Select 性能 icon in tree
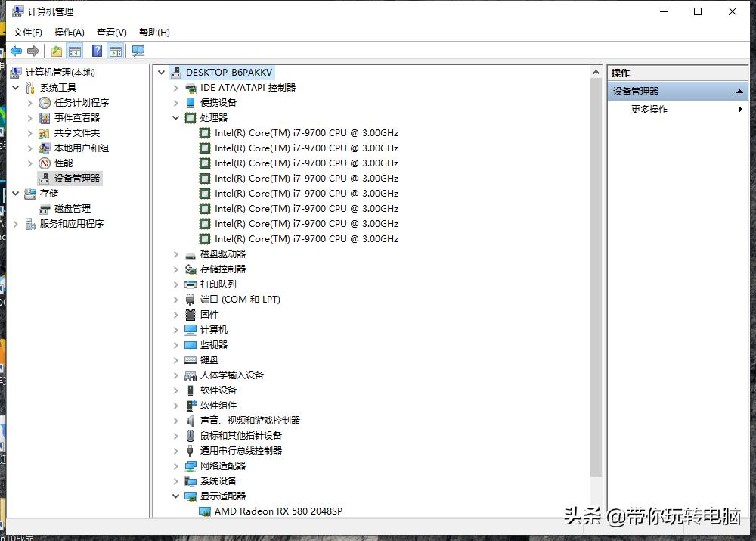The image size is (756, 541). [x=45, y=163]
